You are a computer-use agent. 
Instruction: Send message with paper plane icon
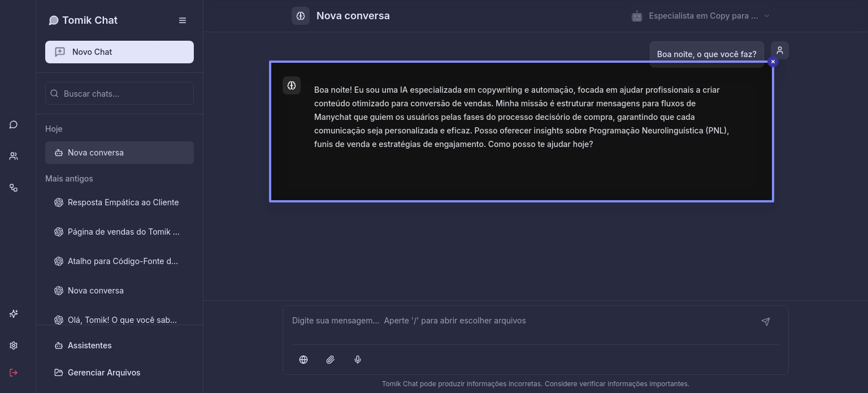(x=766, y=322)
